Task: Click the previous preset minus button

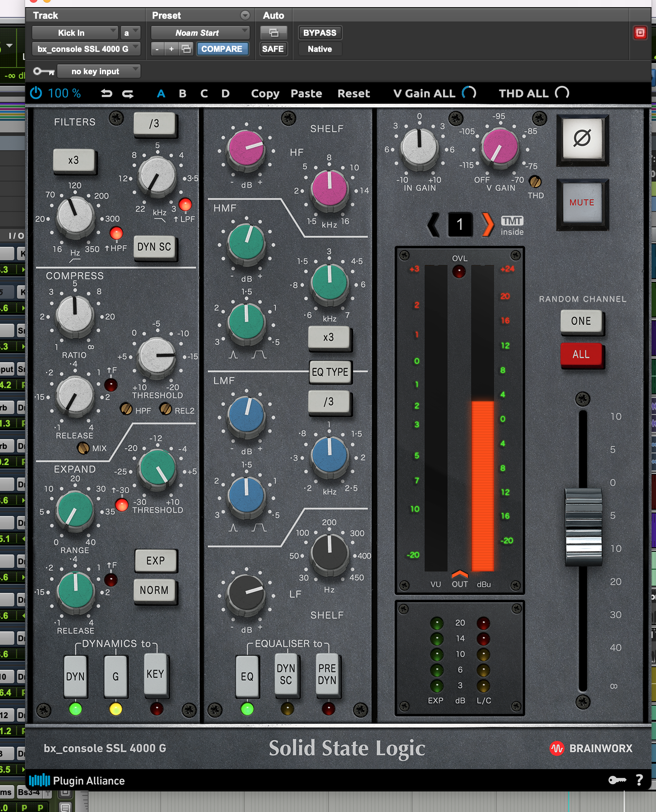Action: pyautogui.click(x=157, y=49)
